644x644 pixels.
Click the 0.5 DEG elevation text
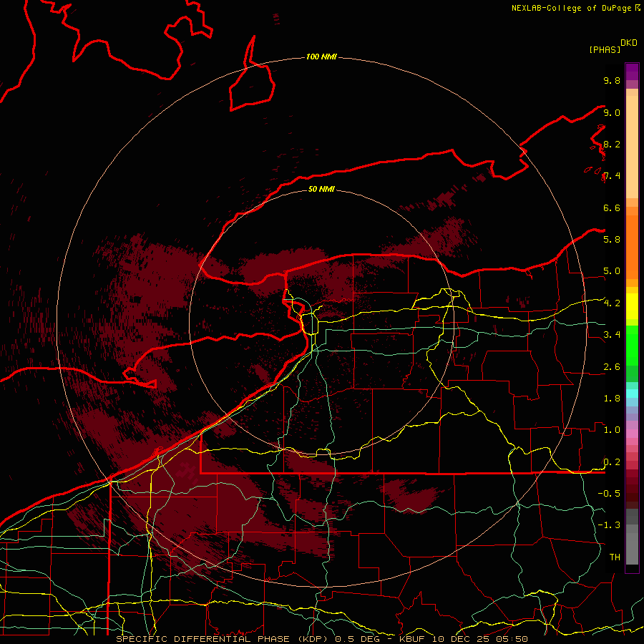pyautogui.click(x=357, y=639)
